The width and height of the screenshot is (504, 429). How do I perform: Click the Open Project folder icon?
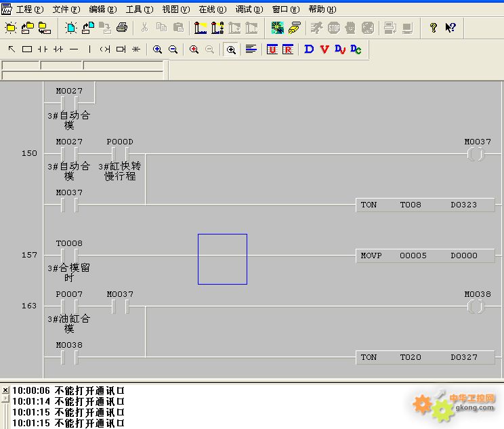[28, 28]
